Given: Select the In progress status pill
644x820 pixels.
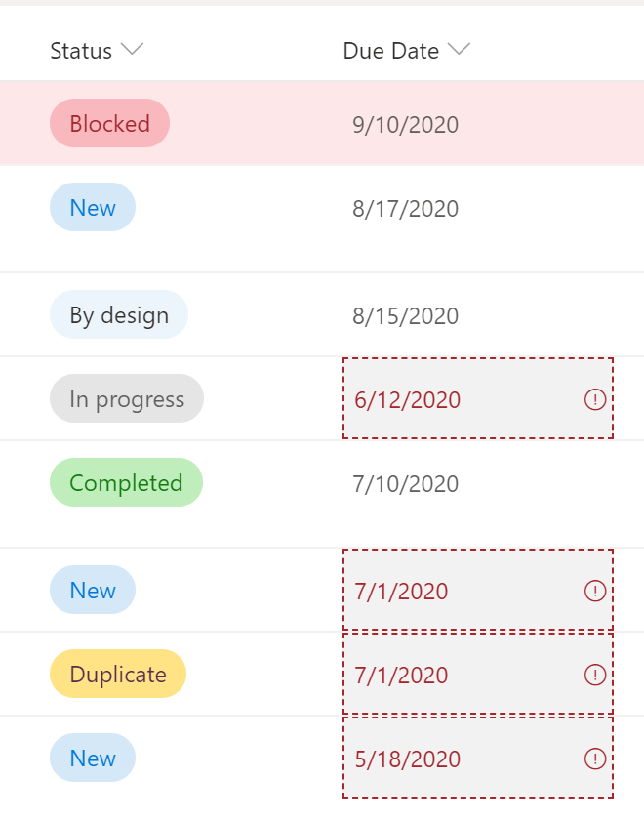Looking at the screenshot, I should coord(127,399).
